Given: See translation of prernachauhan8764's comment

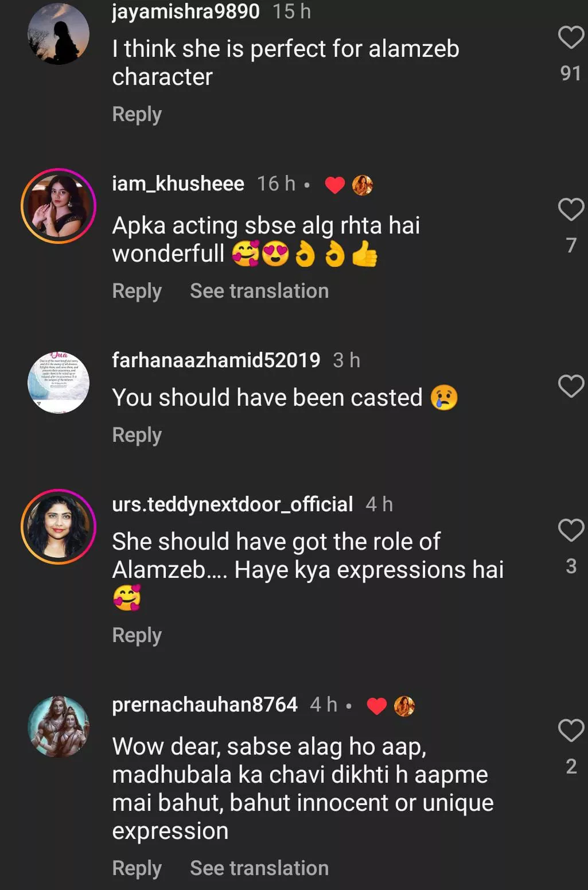Looking at the screenshot, I should point(259,868).
